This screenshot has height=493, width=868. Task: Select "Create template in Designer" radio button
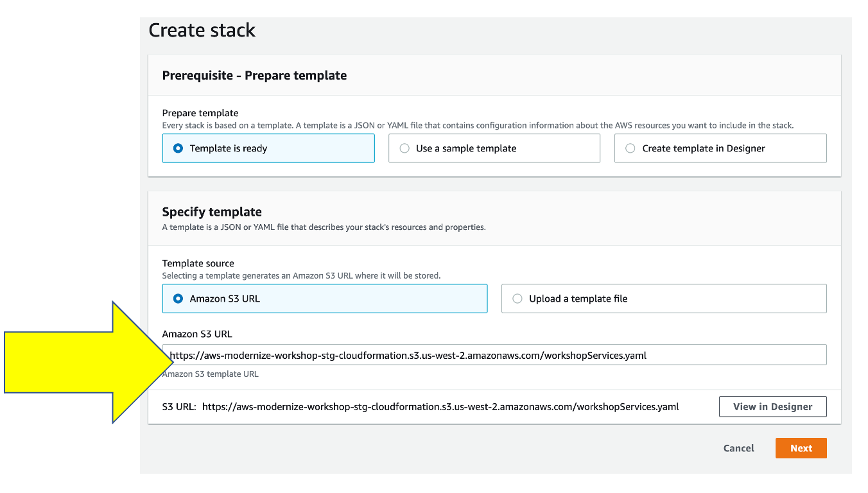(x=630, y=148)
